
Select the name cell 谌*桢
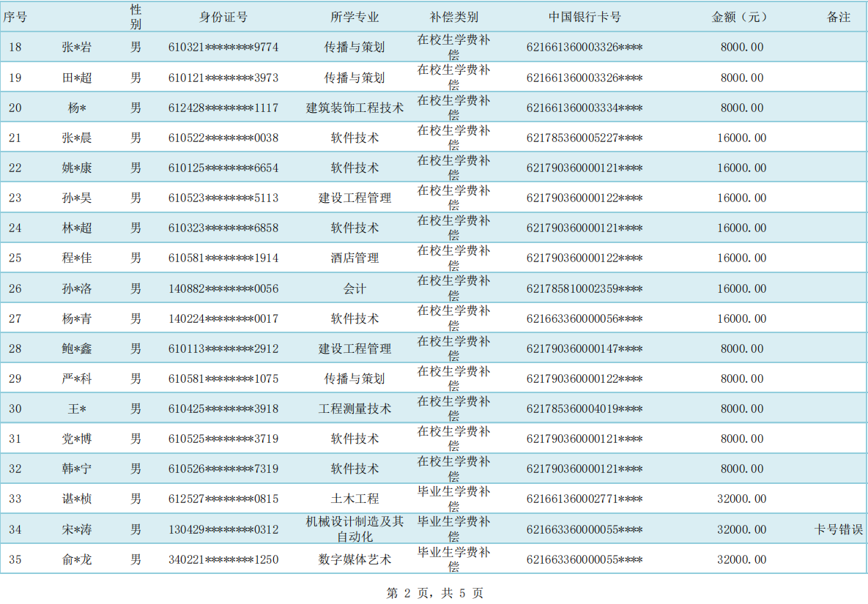(x=77, y=499)
